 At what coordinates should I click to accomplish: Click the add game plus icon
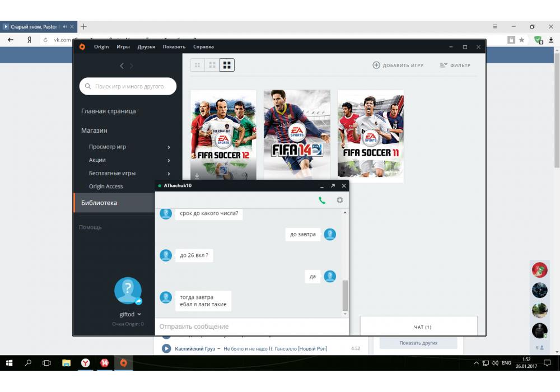tap(376, 66)
